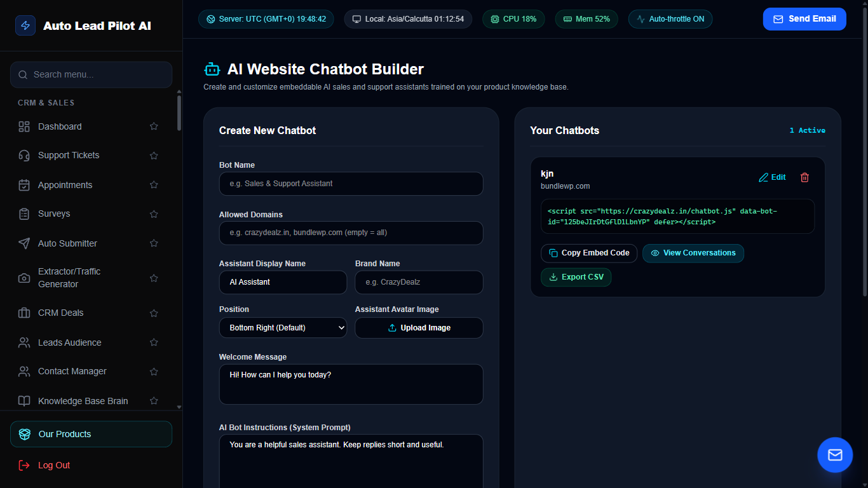Click the Auto-throttle ON status pill
Image resolution: width=868 pixels, height=488 pixels.
tap(670, 19)
